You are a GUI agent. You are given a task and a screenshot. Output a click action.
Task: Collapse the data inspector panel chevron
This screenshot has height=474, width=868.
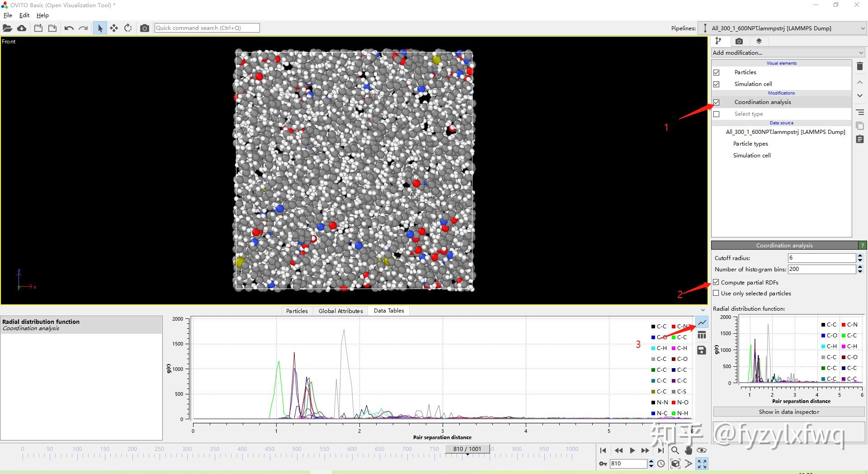tap(703, 310)
